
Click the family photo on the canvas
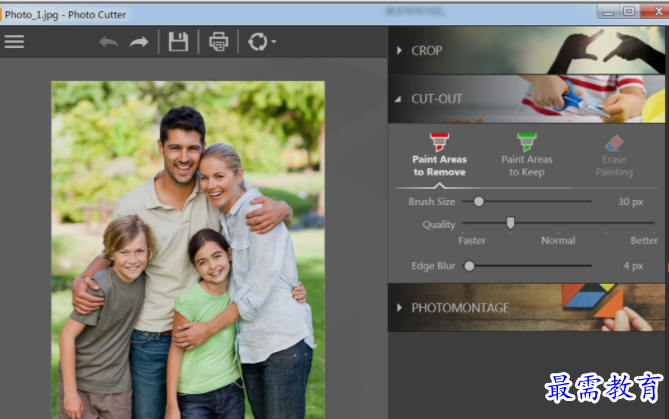188,250
